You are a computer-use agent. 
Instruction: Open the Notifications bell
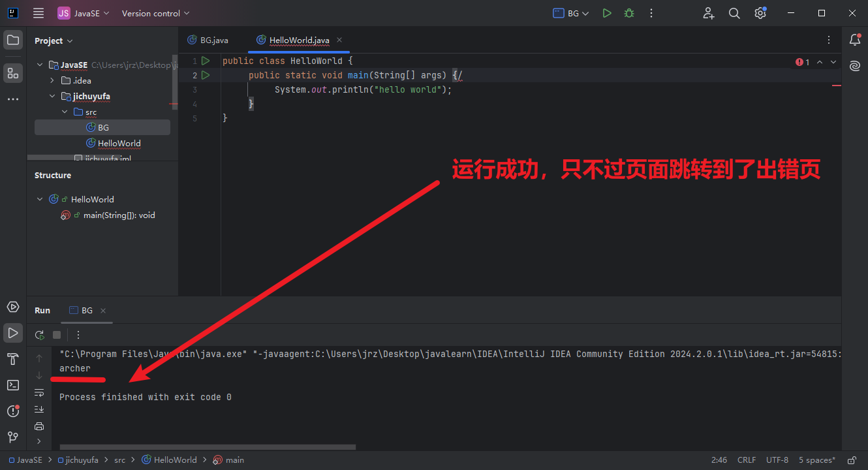tap(854, 40)
